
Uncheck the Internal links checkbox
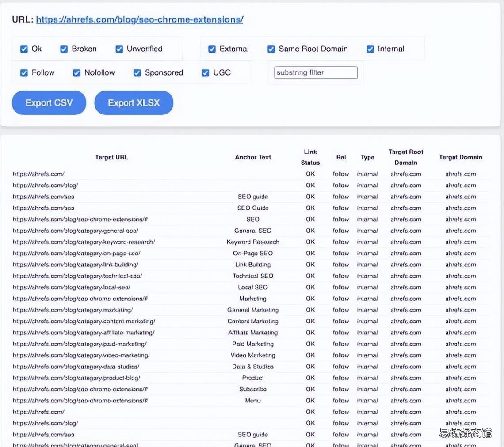(370, 49)
